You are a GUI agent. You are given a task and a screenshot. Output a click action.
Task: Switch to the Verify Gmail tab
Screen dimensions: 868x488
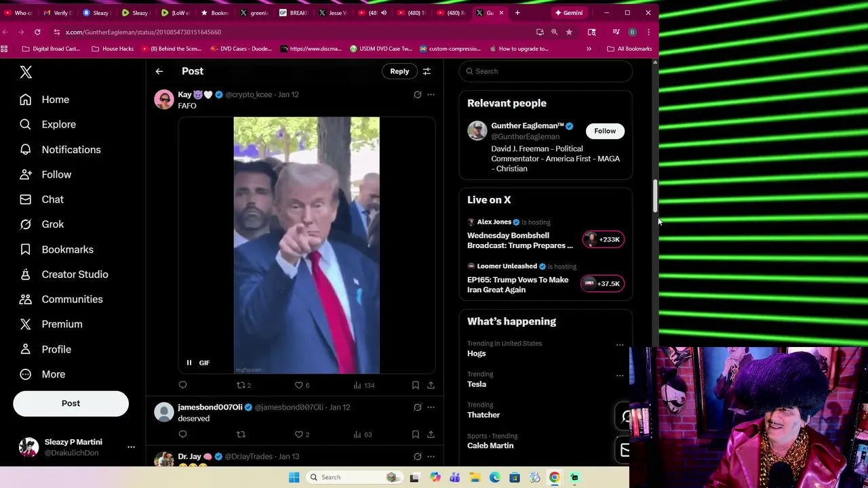(58, 13)
